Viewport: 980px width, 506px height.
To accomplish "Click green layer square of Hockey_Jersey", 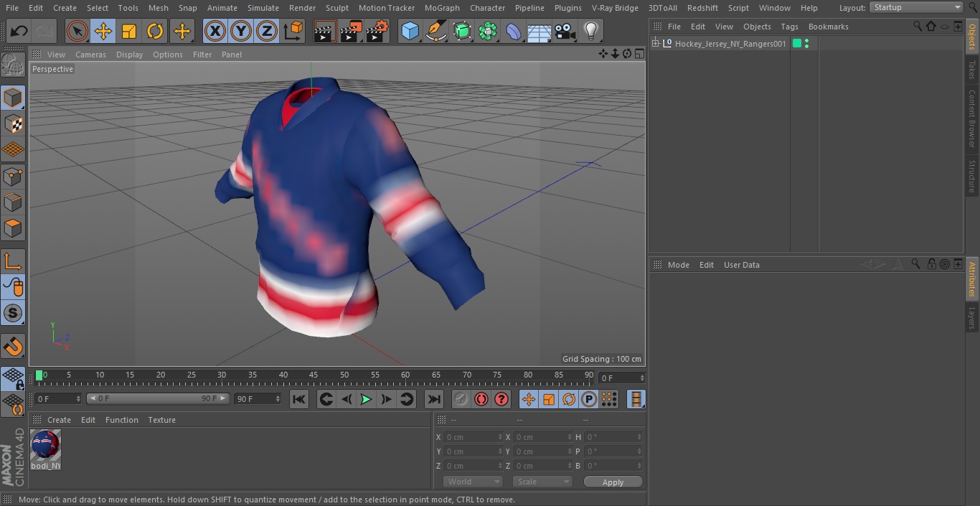I will pos(796,44).
